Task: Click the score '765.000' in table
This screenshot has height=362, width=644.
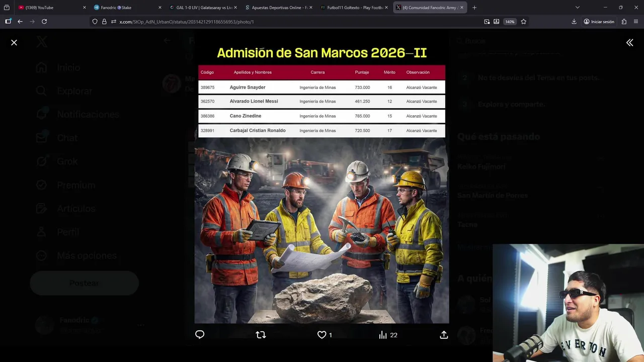Action: (x=362, y=116)
